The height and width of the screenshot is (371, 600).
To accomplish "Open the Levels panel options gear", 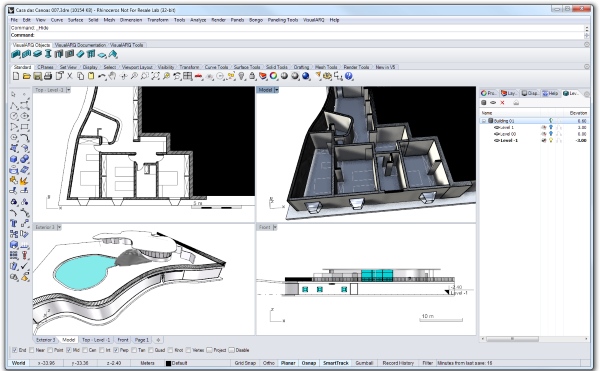I will [587, 93].
